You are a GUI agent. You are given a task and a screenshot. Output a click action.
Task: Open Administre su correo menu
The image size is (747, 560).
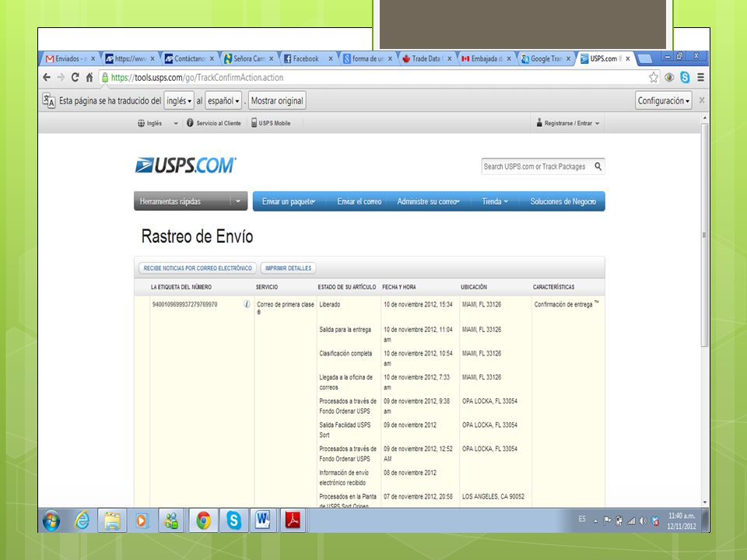[428, 201]
